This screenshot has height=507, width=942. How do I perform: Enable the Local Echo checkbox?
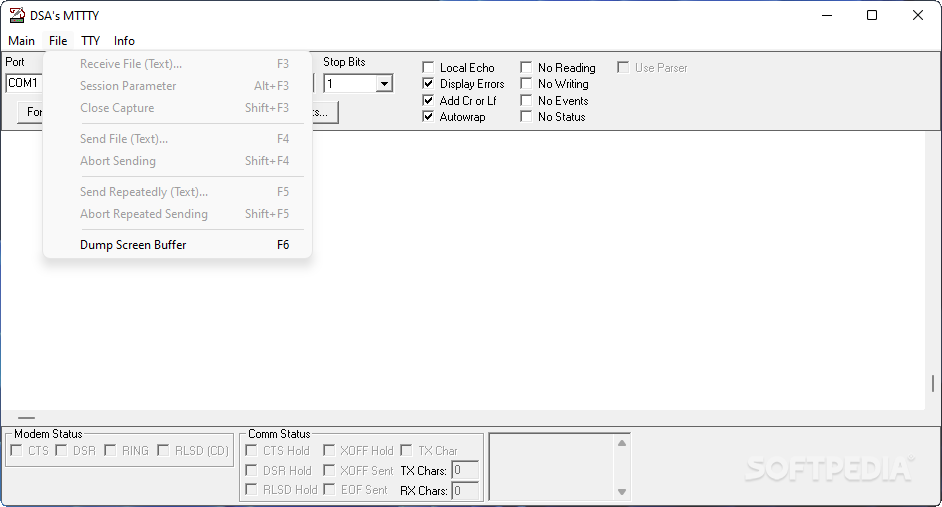[428, 67]
